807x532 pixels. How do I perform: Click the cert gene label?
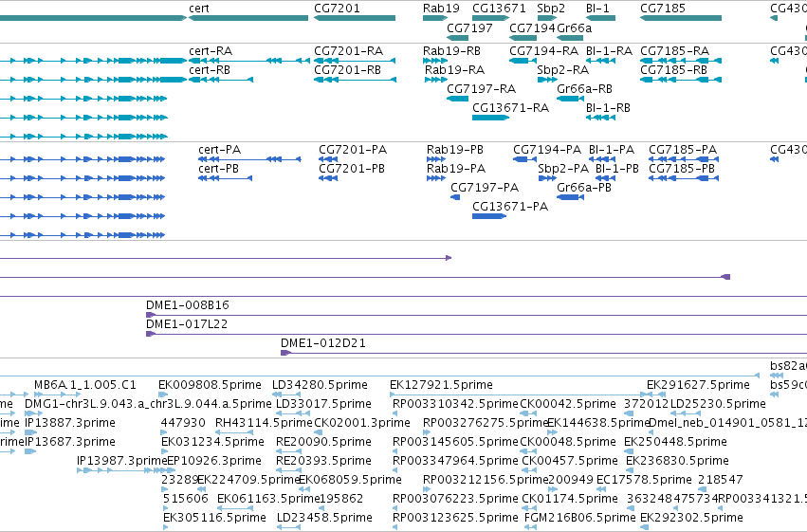pyautogui.click(x=198, y=9)
